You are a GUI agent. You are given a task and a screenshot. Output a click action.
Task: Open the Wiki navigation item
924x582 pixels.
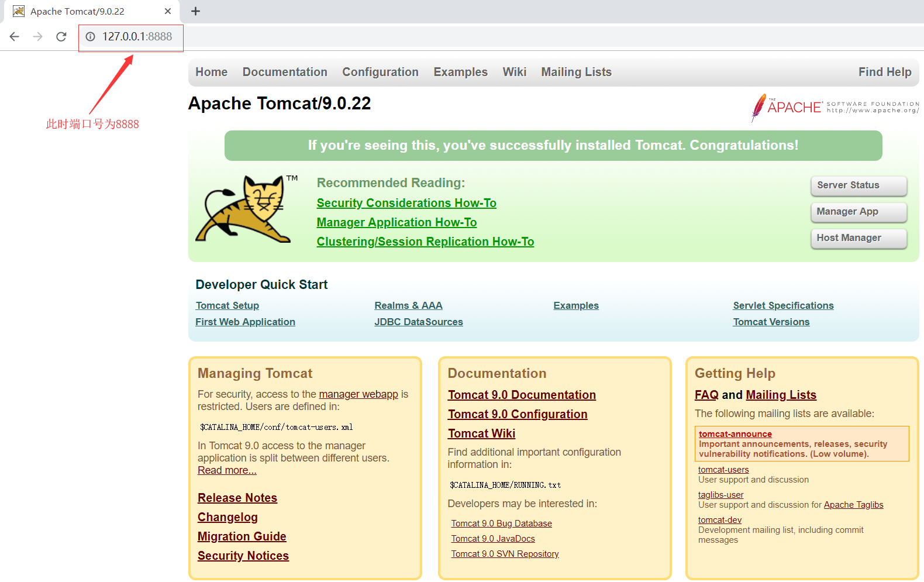(515, 72)
